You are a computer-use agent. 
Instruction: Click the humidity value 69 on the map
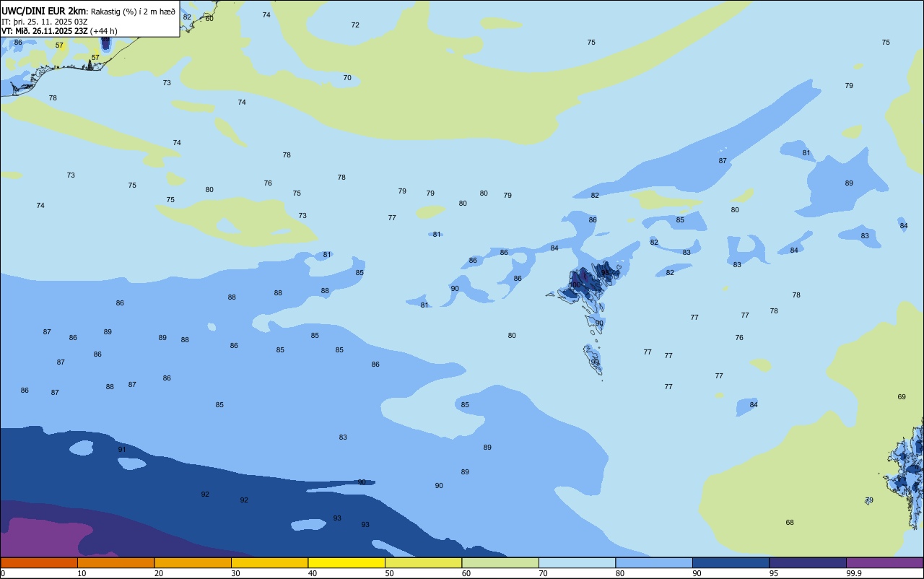(x=902, y=396)
